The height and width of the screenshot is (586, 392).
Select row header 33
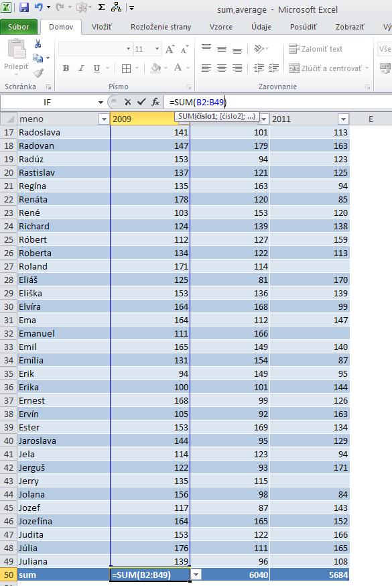(9, 347)
